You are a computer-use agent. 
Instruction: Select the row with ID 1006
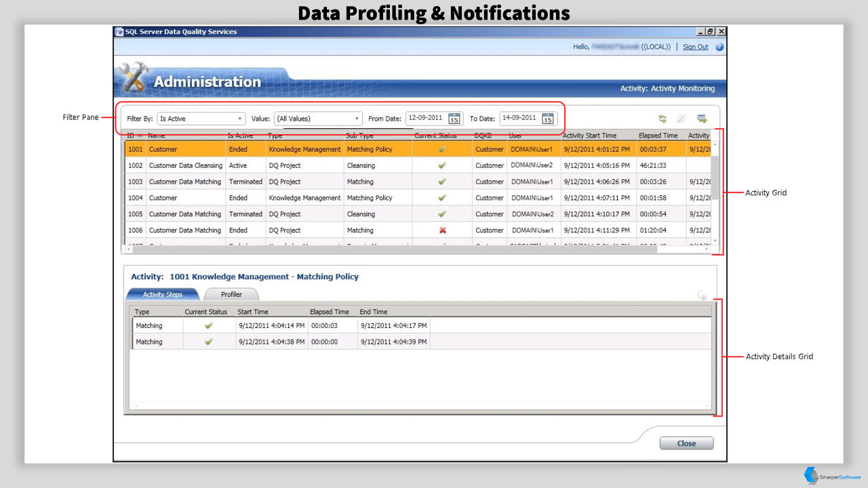[x=418, y=230]
